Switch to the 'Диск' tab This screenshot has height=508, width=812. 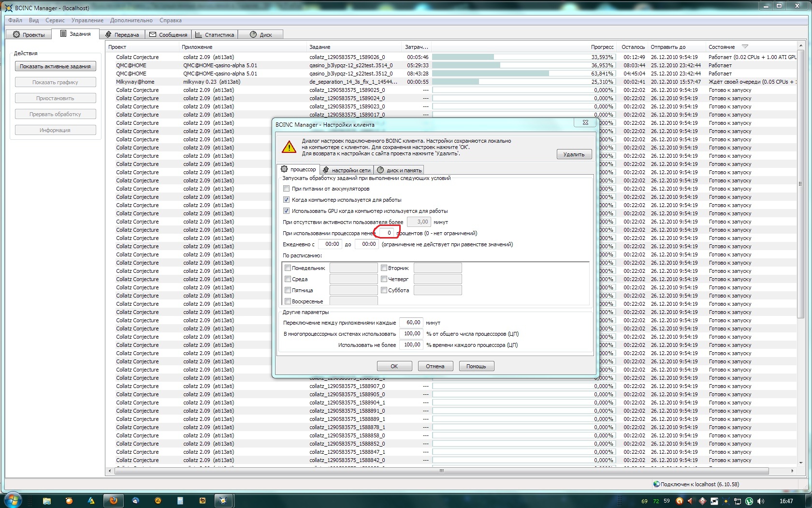[261, 34]
